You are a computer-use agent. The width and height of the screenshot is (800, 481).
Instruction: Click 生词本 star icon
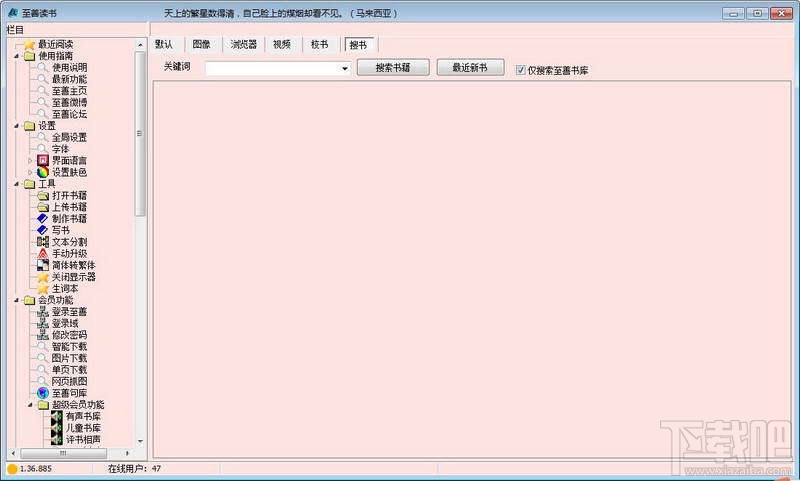tap(43, 289)
